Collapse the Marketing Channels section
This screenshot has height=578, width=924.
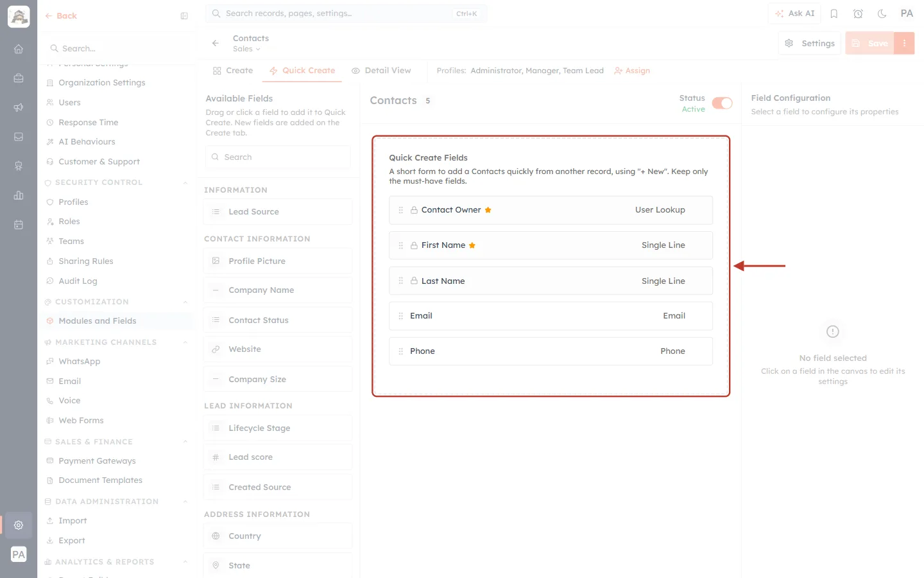pos(185,342)
